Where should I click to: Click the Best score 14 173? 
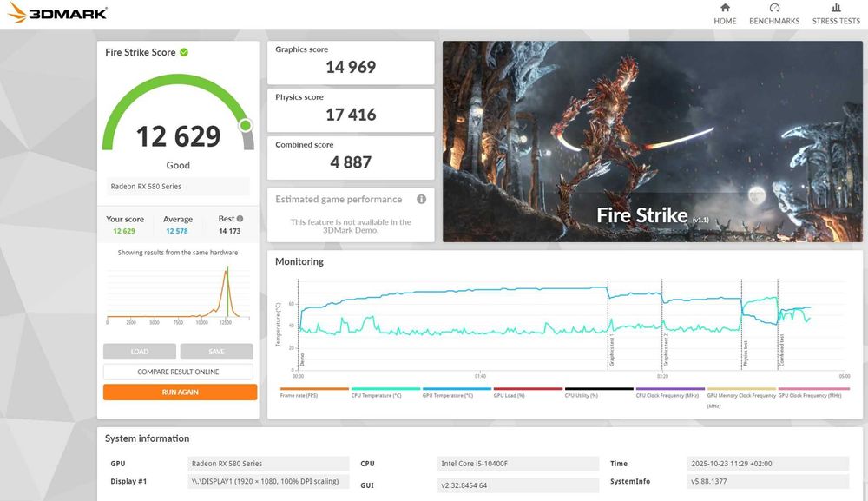point(230,232)
